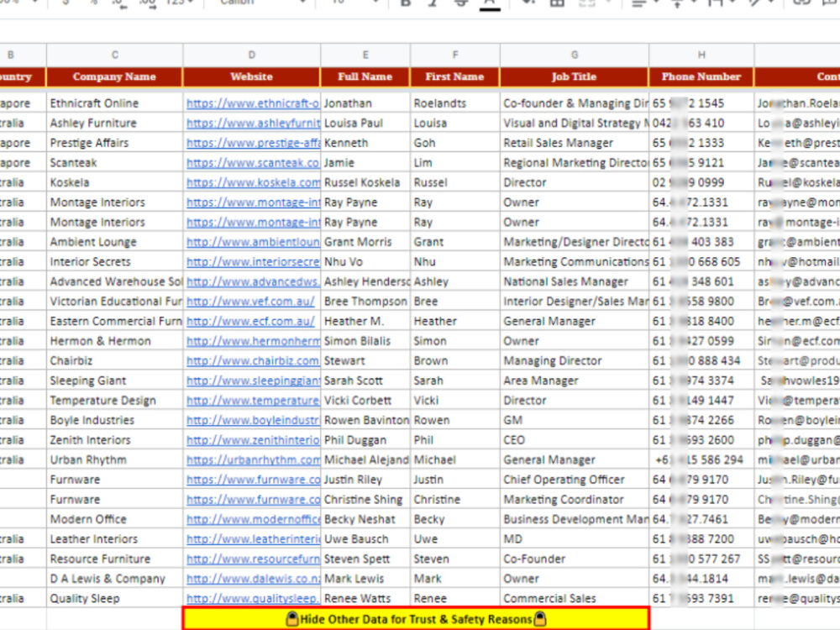
Task: Select the Chief Operating Officer job title
Action: pyautogui.click(x=575, y=480)
